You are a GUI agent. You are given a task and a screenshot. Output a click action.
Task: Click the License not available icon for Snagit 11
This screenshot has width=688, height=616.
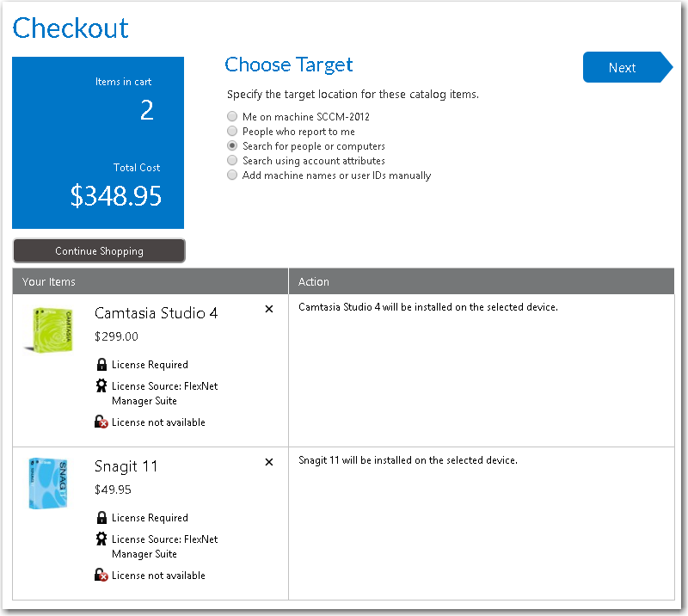[102, 575]
